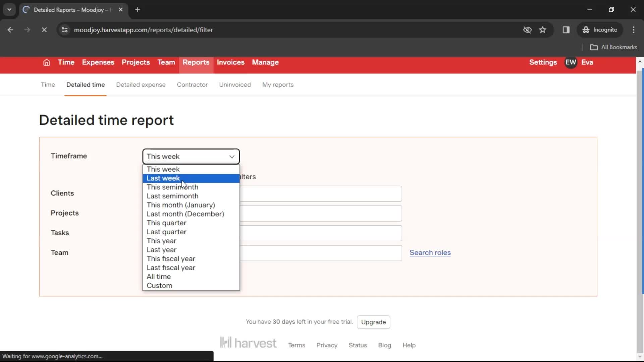This screenshot has height=362, width=644.
Task: Switch to Detailed time tab
Action: click(86, 85)
